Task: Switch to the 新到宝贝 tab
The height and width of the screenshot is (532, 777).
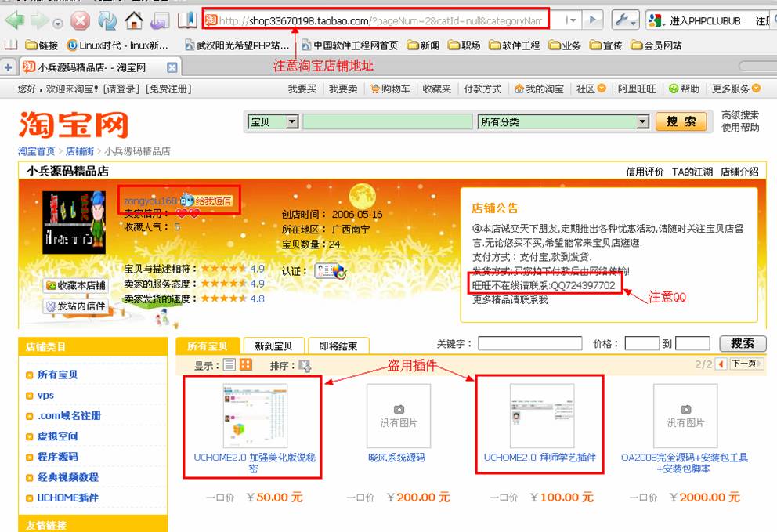Action: pos(273,346)
